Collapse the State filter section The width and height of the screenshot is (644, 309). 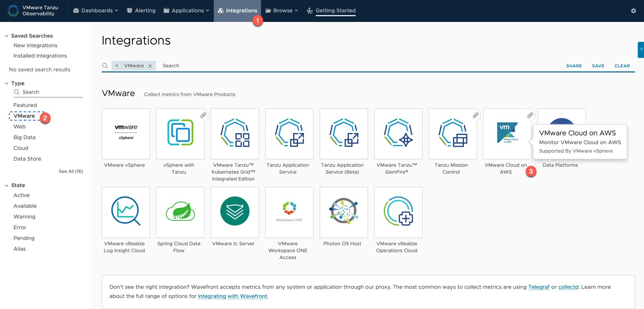[x=7, y=186]
